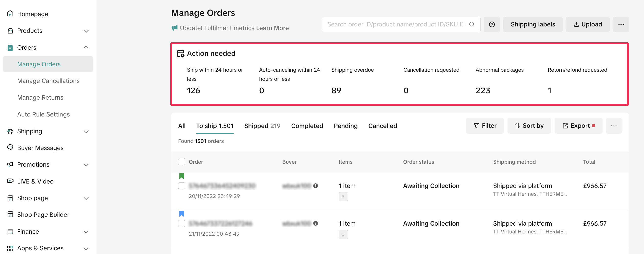Click the first order's item thumbnail
Image resolution: width=644 pixels, height=254 pixels.
[x=343, y=197]
